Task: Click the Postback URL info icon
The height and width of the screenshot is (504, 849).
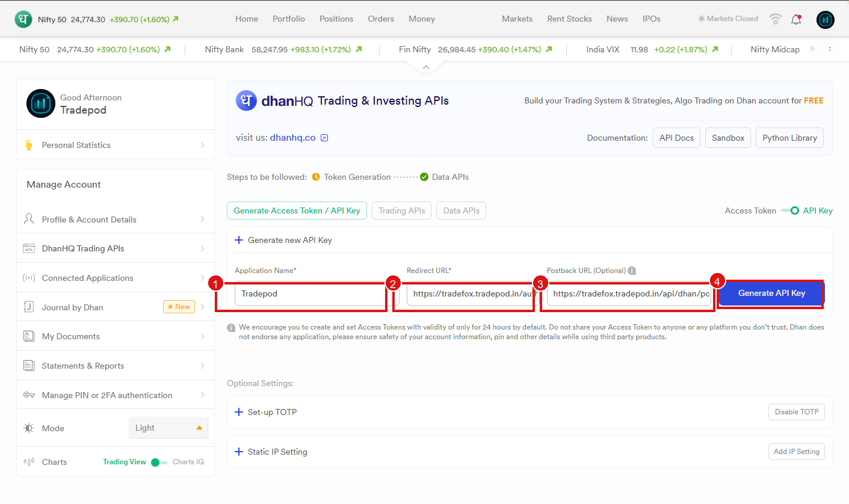Action: (632, 271)
